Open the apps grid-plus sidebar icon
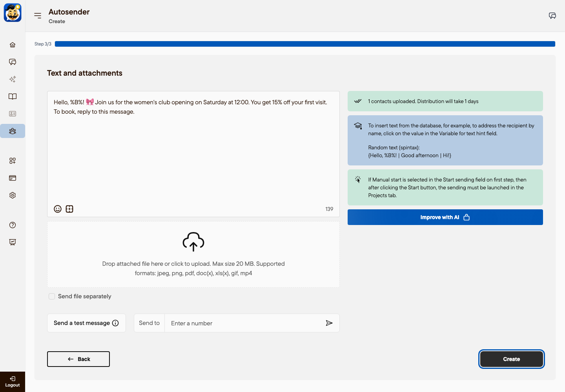565x392 pixels. point(13,161)
